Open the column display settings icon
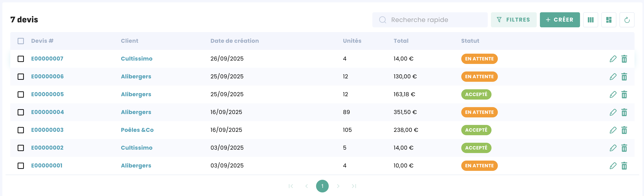Image resolution: width=644 pixels, height=196 pixels. (x=590, y=20)
